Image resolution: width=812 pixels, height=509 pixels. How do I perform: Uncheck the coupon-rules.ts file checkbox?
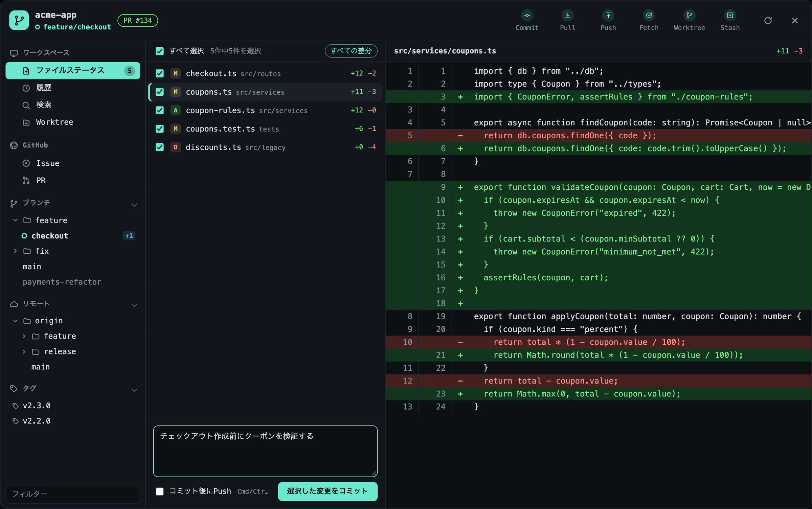click(x=159, y=110)
